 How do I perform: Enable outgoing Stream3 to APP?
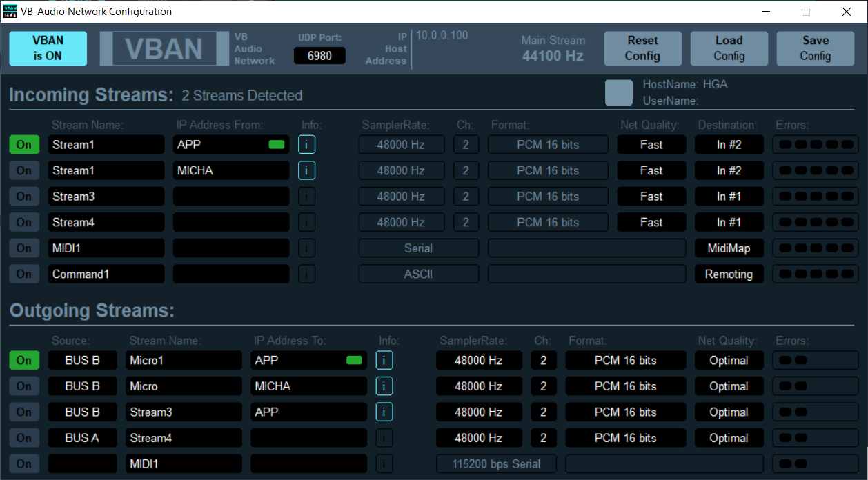24,412
